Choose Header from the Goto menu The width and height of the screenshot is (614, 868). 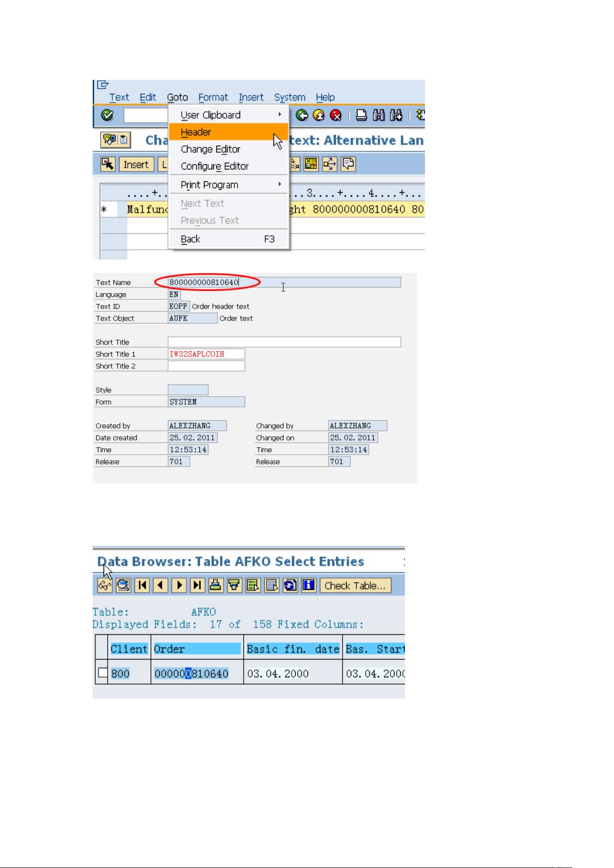[229, 132]
